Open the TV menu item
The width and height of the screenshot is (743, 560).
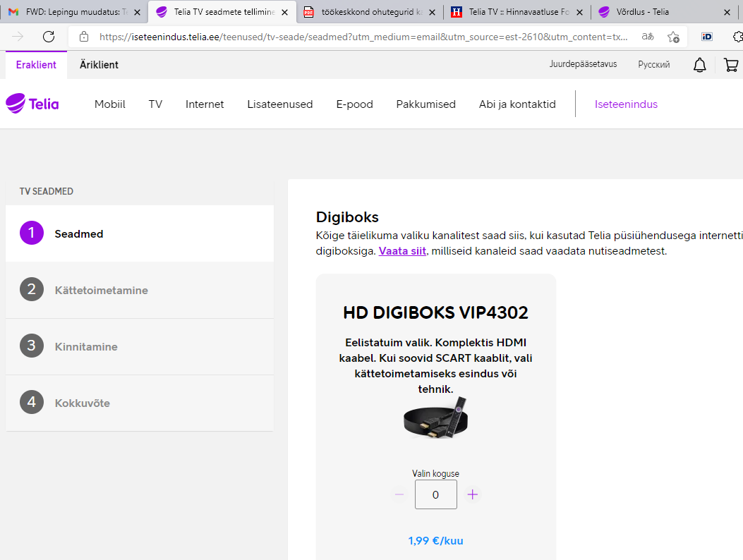pos(155,104)
